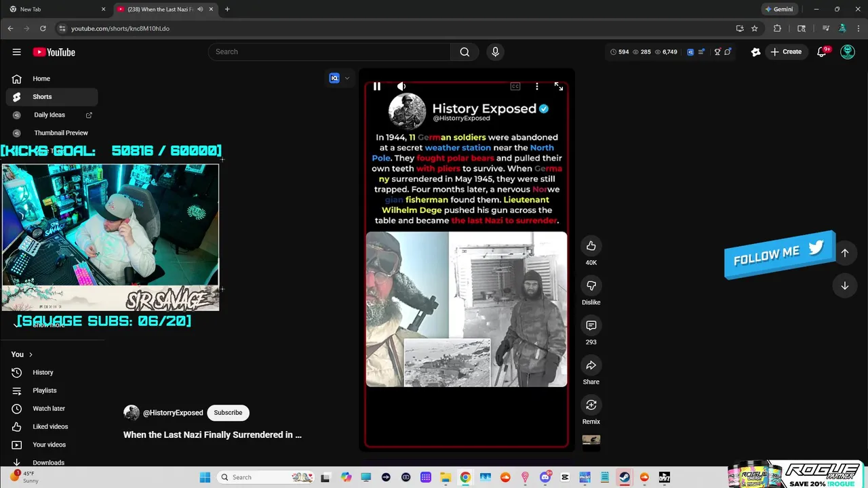
Task: Open the vidIQ list icon in stats bar
Action: tap(701, 52)
